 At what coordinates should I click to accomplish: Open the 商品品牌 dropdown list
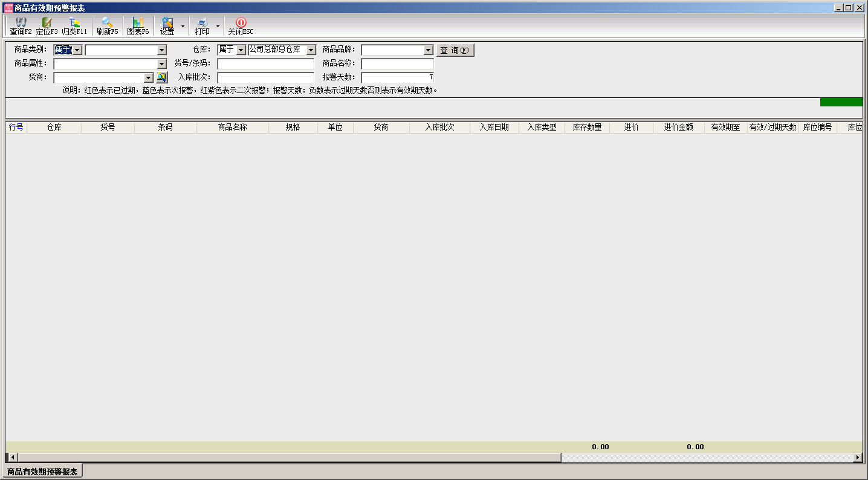click(429, 50)
